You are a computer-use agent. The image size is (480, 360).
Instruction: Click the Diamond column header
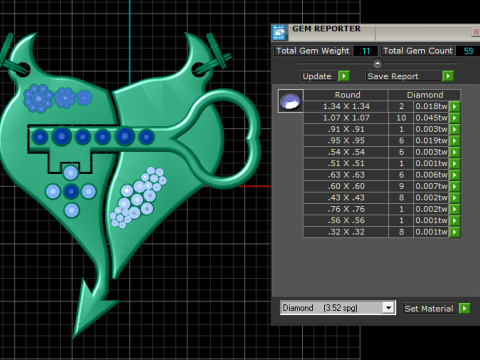425,95
